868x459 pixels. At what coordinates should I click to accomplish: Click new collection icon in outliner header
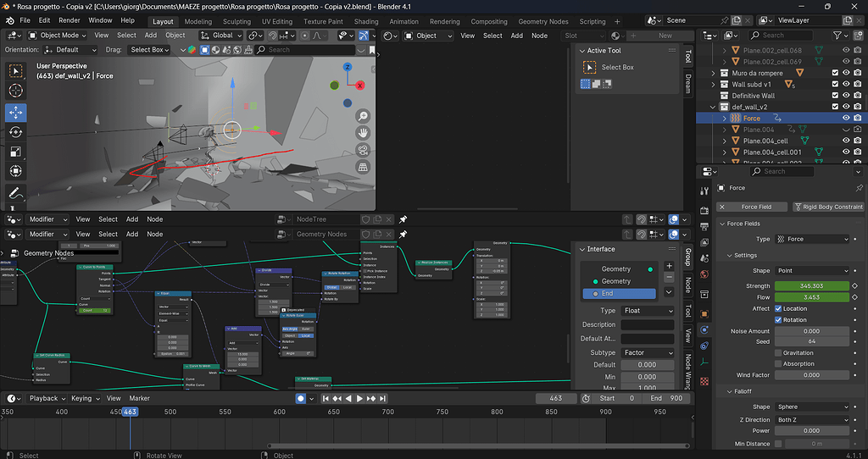858,36
